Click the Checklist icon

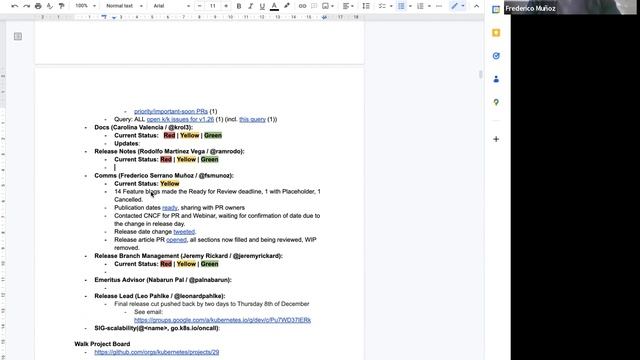coord(382,6)
